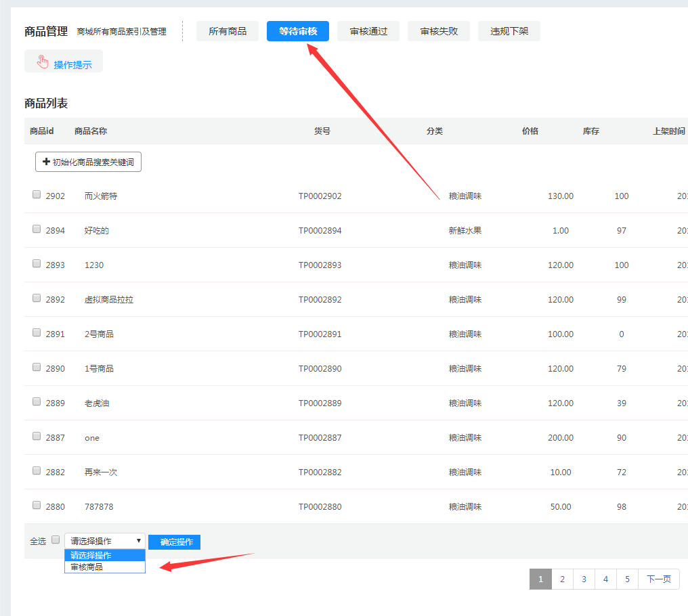Viewport: 688px width, 616px height.
Task: Switch to the 所有商品 tab
Action: click(228, 31)
